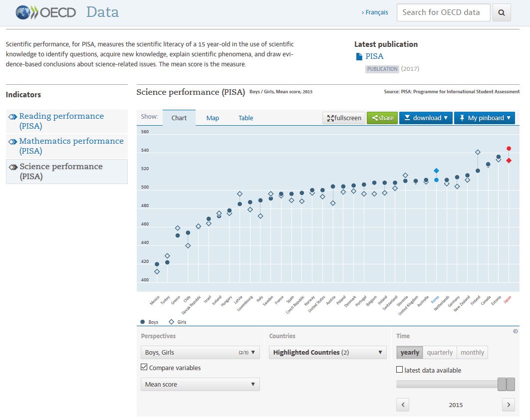Screen dimensions: 530x420
Task: Share the chart with the share button
Action: (x=382, y=118)
